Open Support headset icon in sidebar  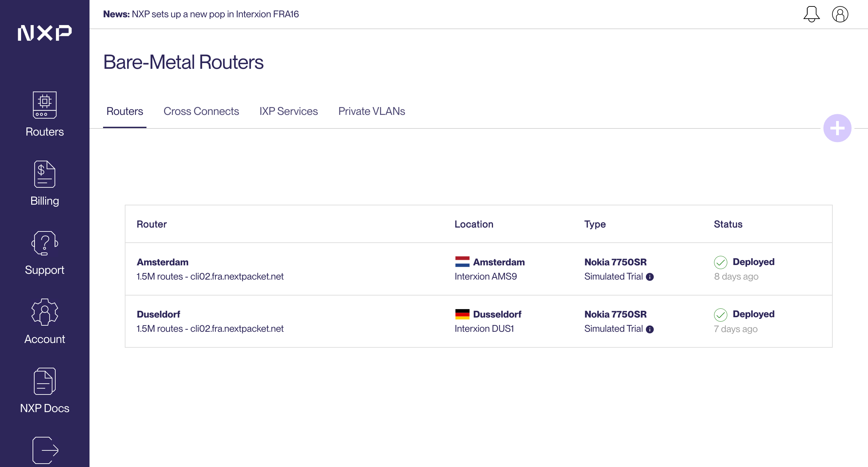click(45, 243)
